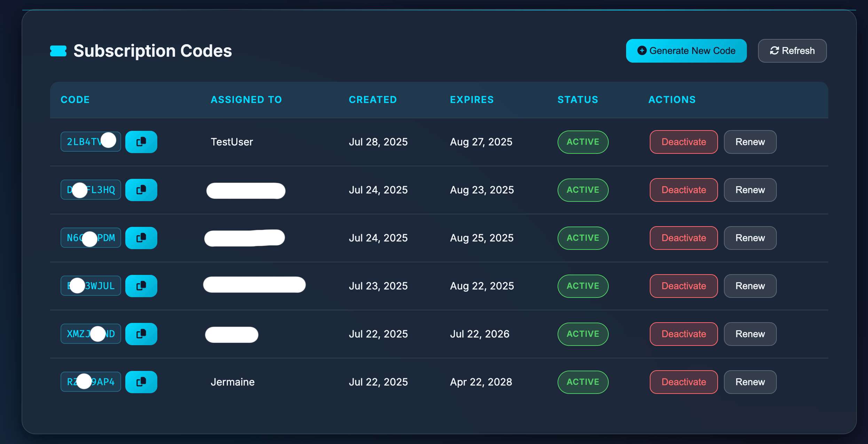
Task: Copy the code ending in 3WJUL
Action: click(x=141, y=286)
